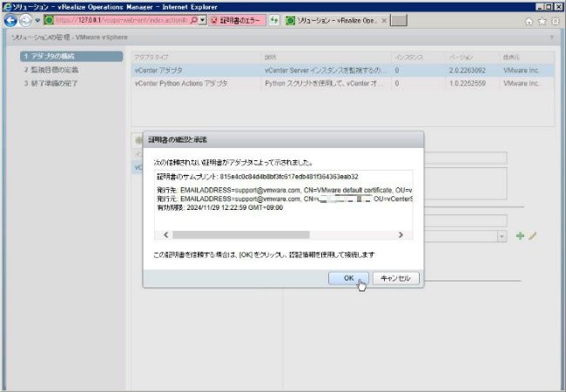Image resolution: width=566 pixels, height=392 pixels.
Task: Click the IE forward arrow button
Action: [x=25, y=20]
